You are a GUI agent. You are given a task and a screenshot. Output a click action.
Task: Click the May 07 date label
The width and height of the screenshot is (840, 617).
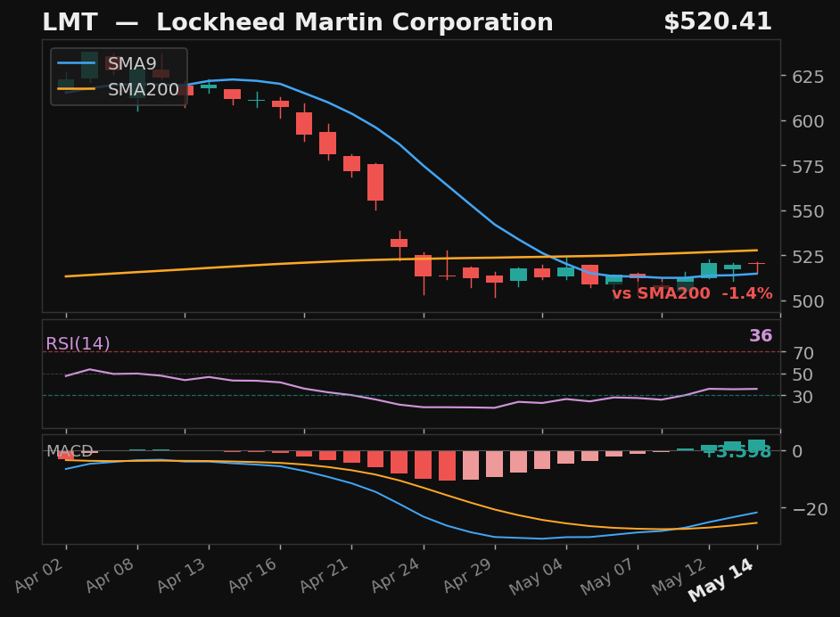(x=608, y=576)
